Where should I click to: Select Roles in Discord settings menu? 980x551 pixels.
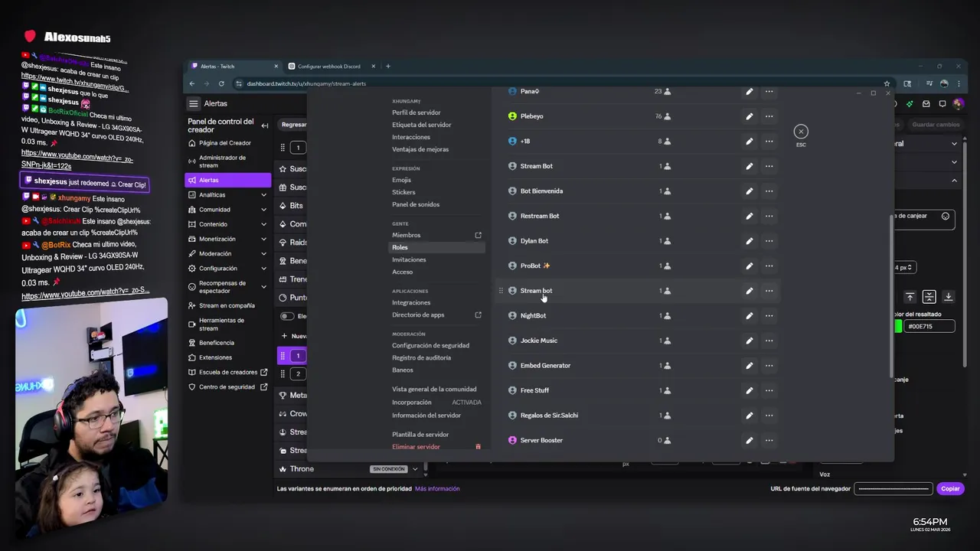pyautogui.click(x=437, y=247)
